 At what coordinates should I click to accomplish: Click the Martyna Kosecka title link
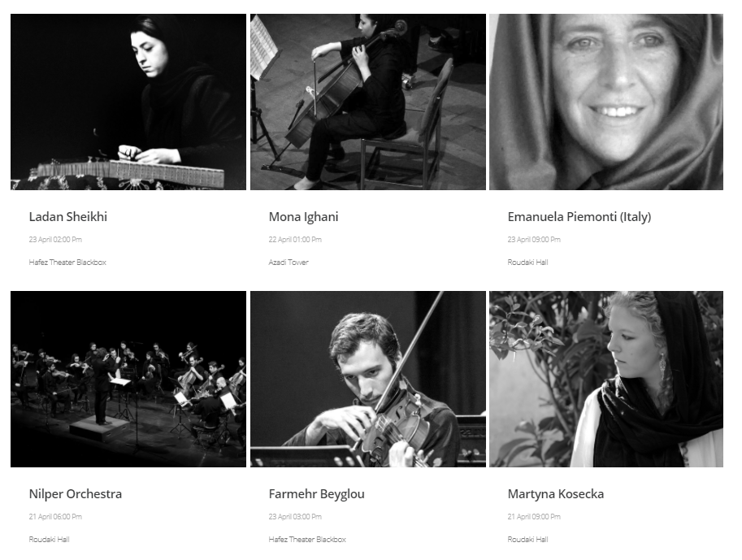click(x=556, y=493)
